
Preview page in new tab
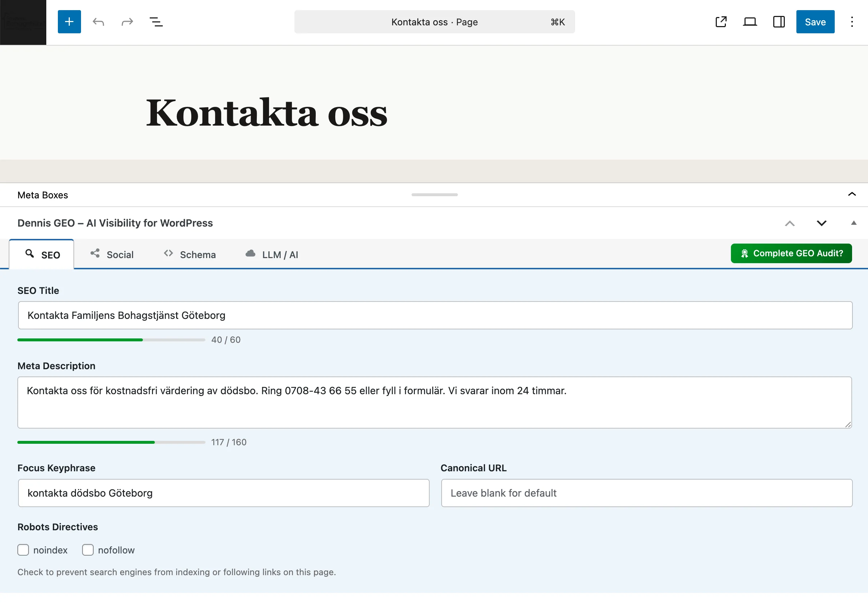click(x=721, y=22)
